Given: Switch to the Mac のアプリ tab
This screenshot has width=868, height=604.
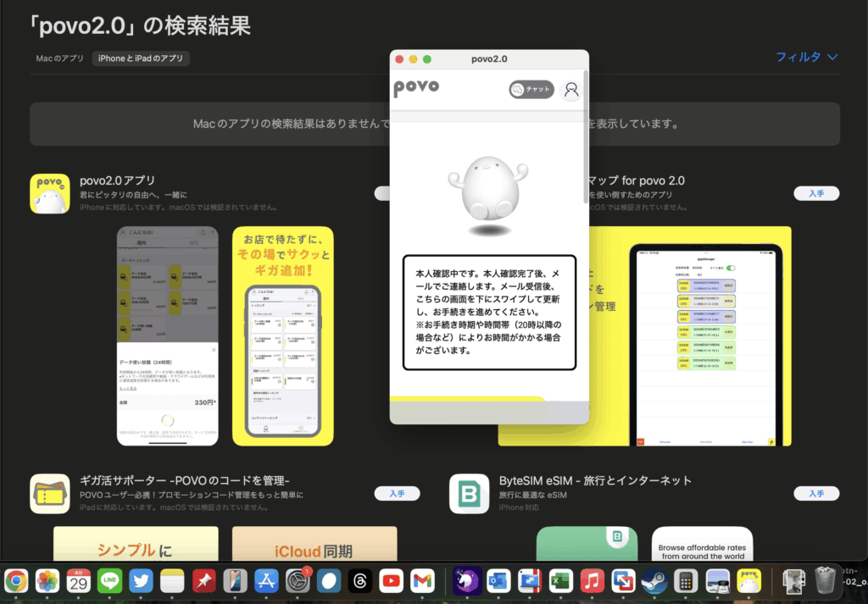Looking at the screenshot, I should [60, 58].
